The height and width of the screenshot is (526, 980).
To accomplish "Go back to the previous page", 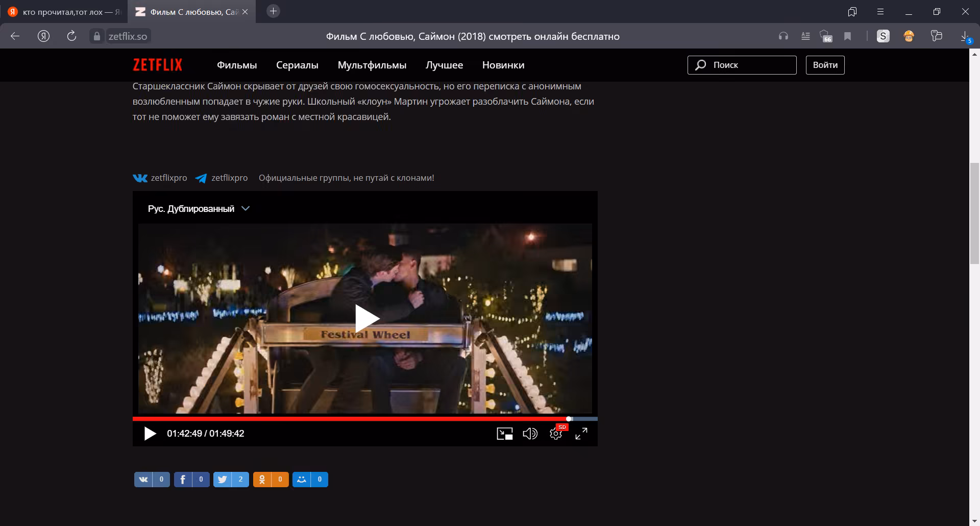I will [x=15, y=36].
